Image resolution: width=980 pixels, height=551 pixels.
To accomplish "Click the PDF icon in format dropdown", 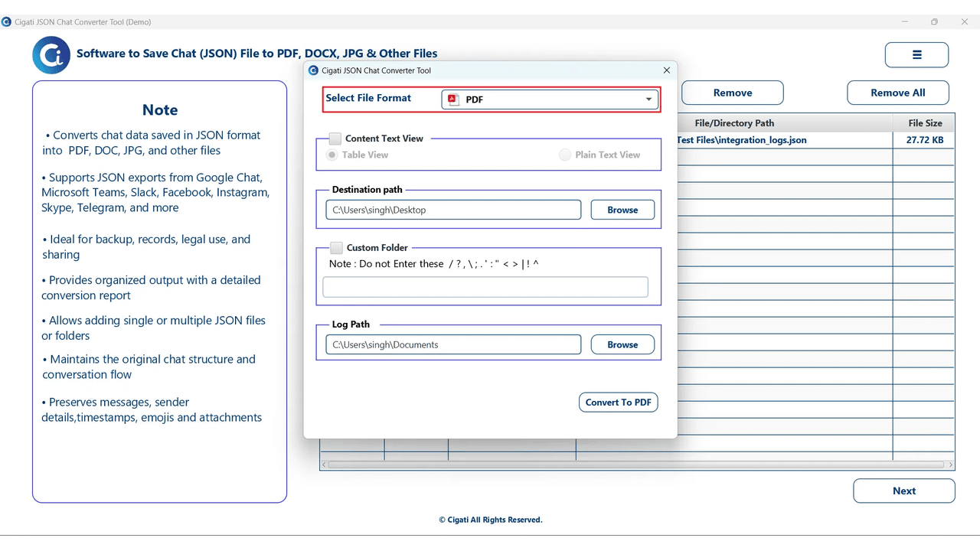I will pyautogui.click(x=453, y=99).
